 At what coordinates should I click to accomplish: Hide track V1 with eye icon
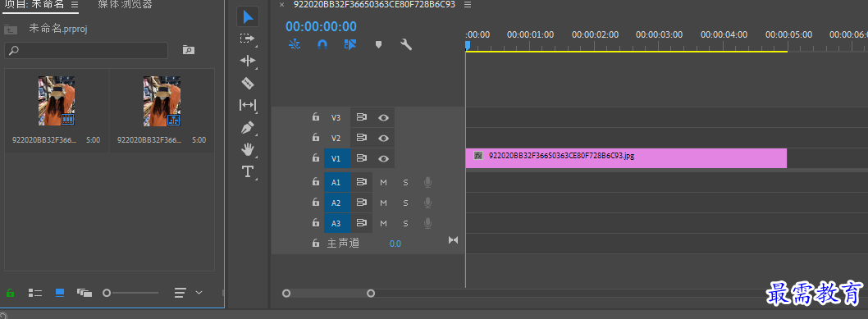coord(384,158)
